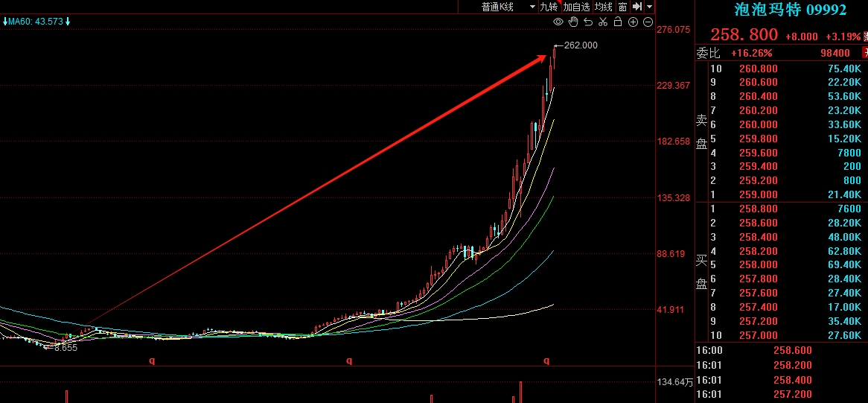The image size is (868, 403).
Task: Click the 九转 indicator button
Action: click(549, 7)
